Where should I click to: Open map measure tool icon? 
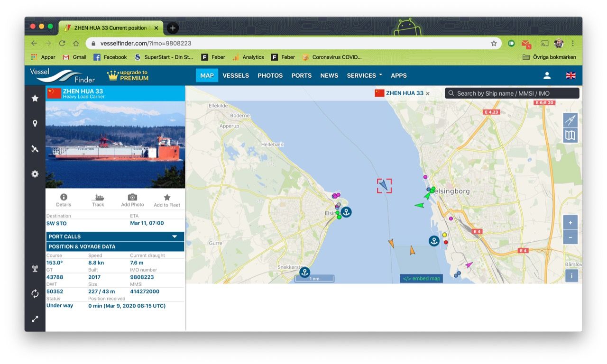[x=570, y=119]
